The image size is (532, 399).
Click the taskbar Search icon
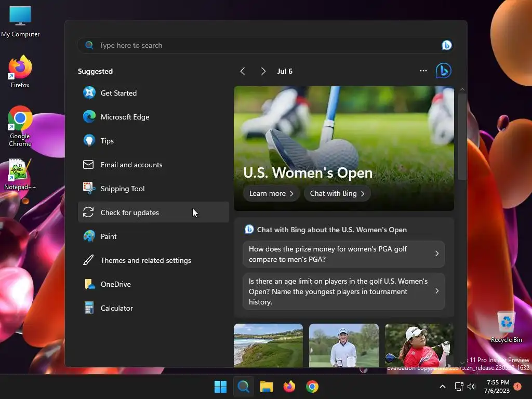pyautogui.click(x=243, y=387)
